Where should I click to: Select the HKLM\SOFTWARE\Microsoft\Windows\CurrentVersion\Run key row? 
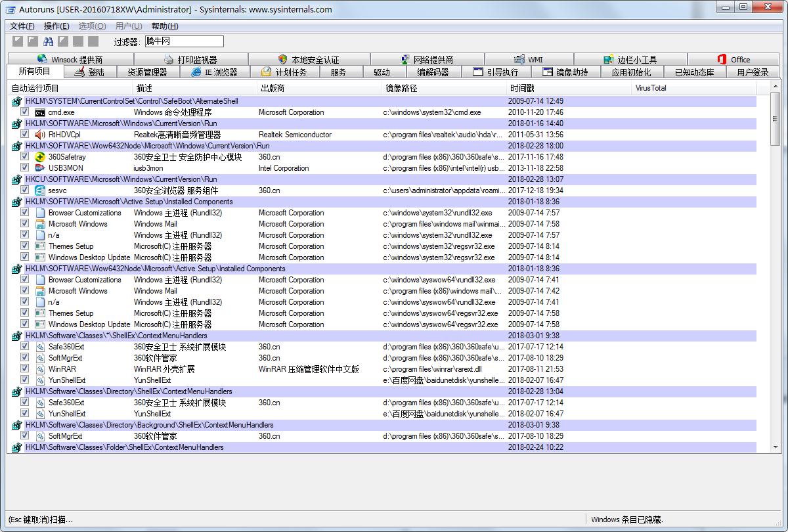[383, 123]
